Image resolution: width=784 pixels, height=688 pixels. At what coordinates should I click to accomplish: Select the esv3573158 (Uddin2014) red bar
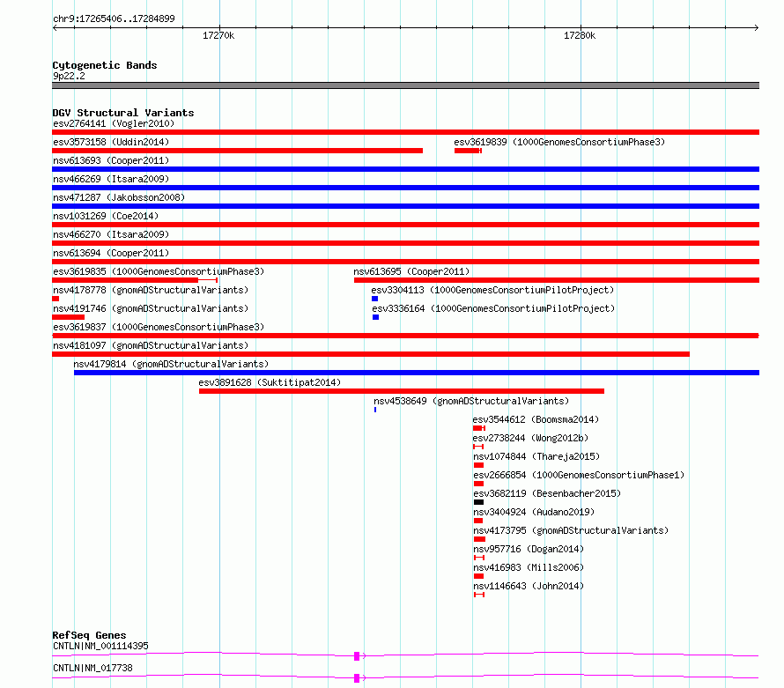(238, 151)
